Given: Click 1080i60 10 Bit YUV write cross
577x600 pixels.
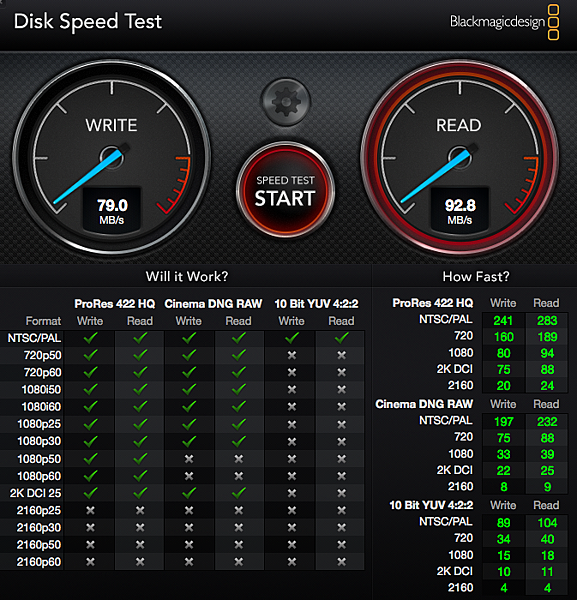Looking at the screenshot, I should click(x=292, y=407).
